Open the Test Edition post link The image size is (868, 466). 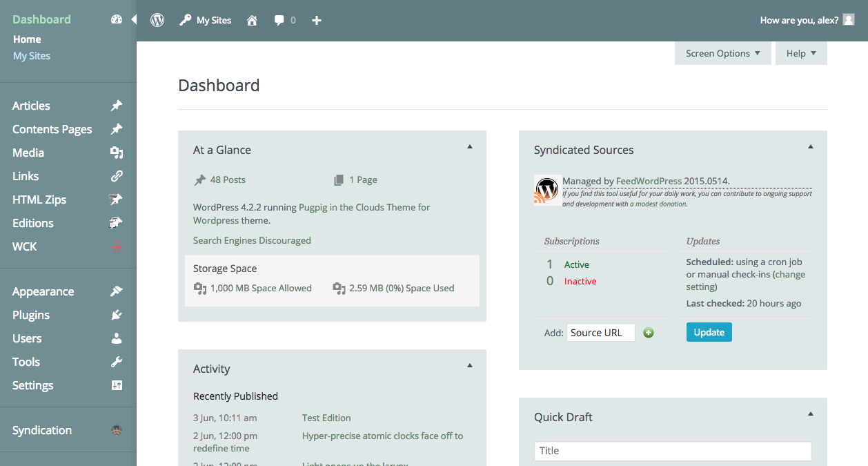(x=326, y=418)
